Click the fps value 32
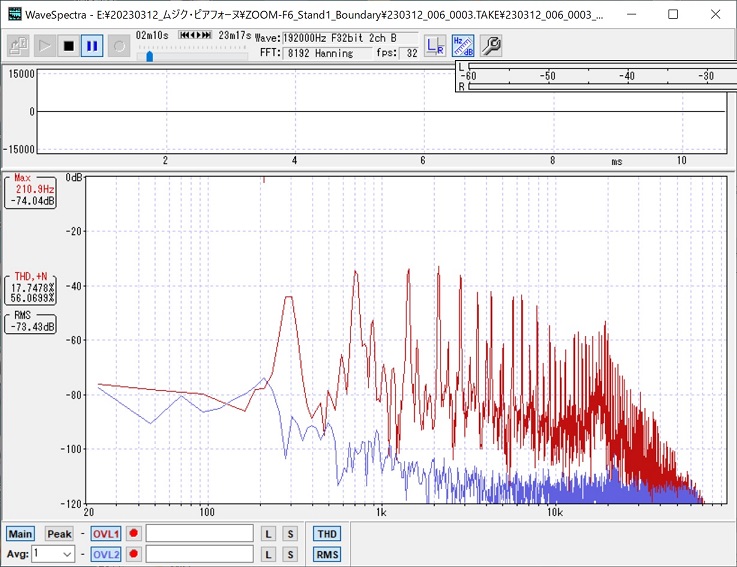737x567 pixels. [409, 53]
